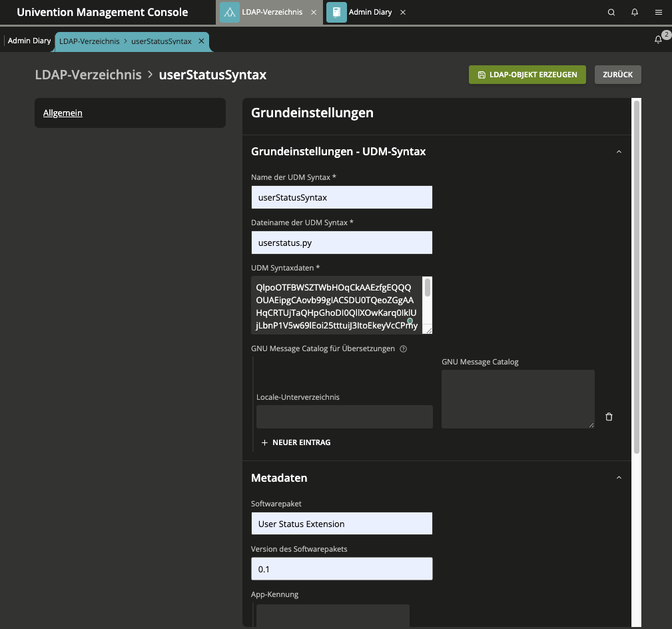The image size is (672, 629).
Task: Click the LDAP-Verzeichnis tree module icon
Action: (x=230, y=13)
